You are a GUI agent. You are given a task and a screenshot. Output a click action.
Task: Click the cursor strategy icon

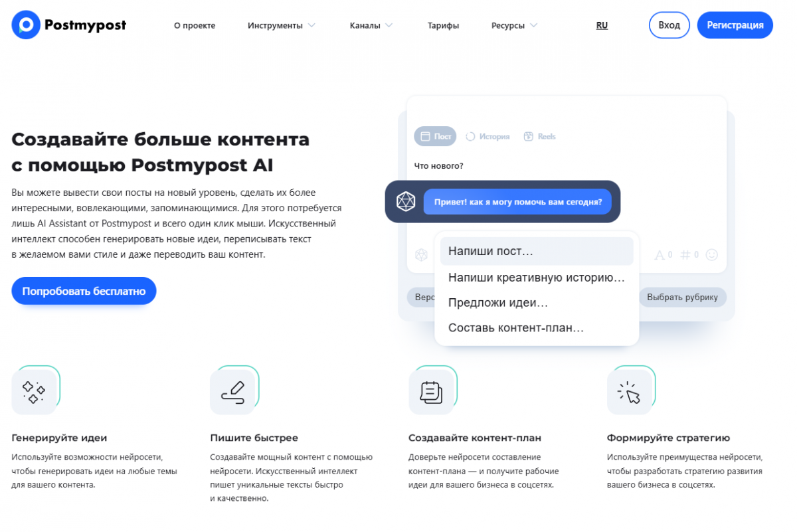pos(629,393)
